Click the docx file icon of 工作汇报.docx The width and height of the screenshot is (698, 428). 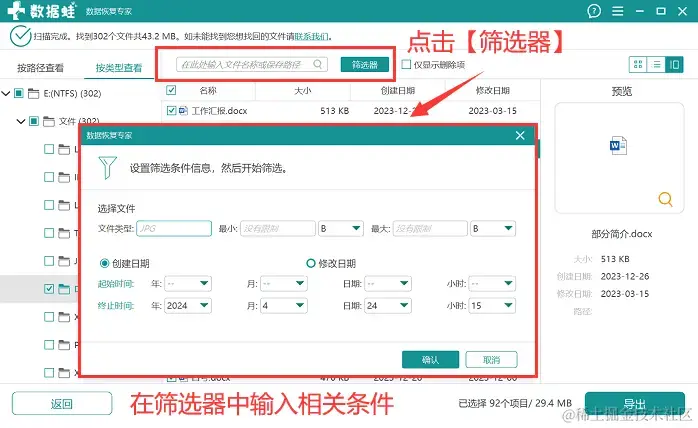click(x=183, y=110)
